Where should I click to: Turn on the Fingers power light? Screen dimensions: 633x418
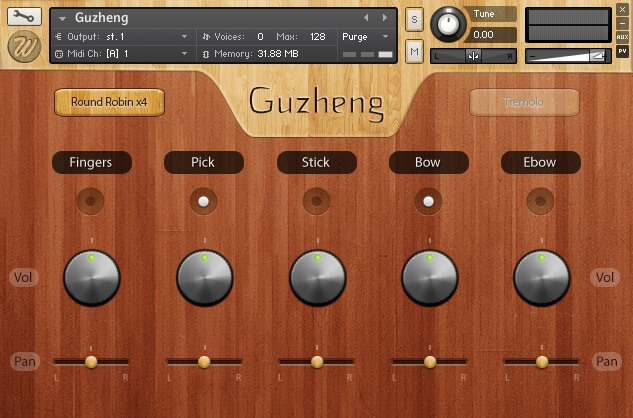[91, 201]
